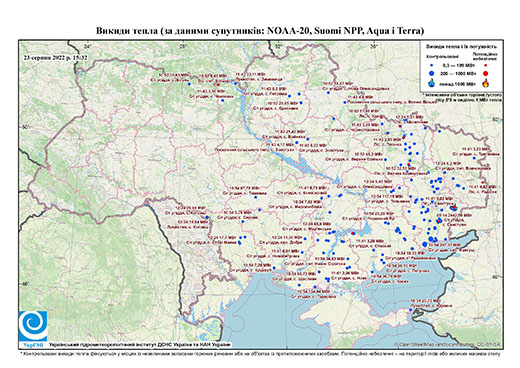Open the OpenStreetMap contributors attribution
The height and width of the screenshot is (368, 520).
pos(448,345)
